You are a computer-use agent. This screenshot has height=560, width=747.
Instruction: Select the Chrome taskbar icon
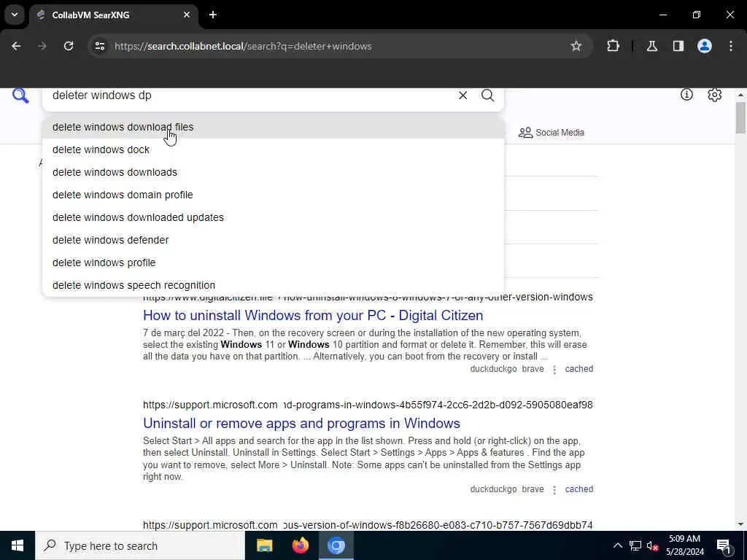tap(336, 545)
